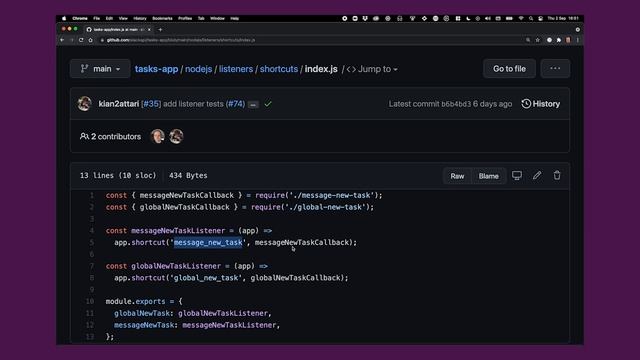
Task: Open the page zoom magnifier icon in address bar
Action: [x=528, y=40]
